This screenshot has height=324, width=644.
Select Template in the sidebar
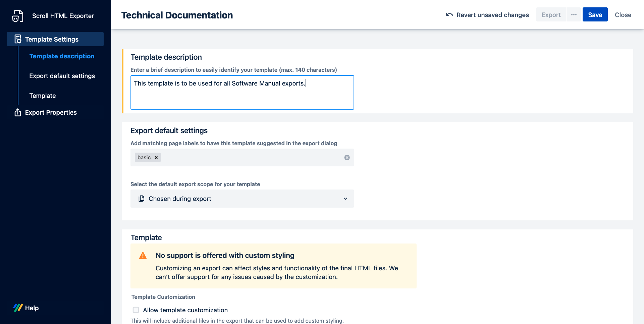pyautogui.click(x=43, y=96)
